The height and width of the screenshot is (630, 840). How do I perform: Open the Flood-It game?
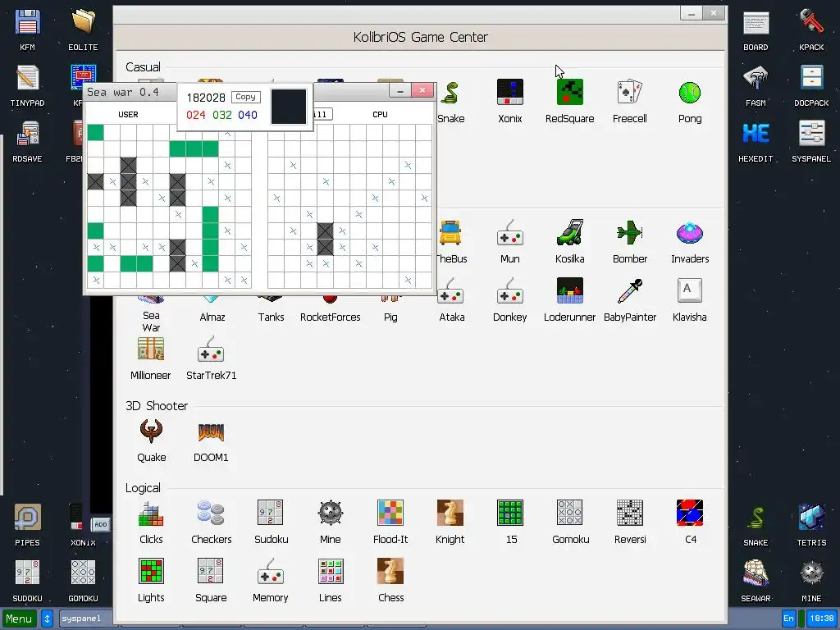coord(390,523)
